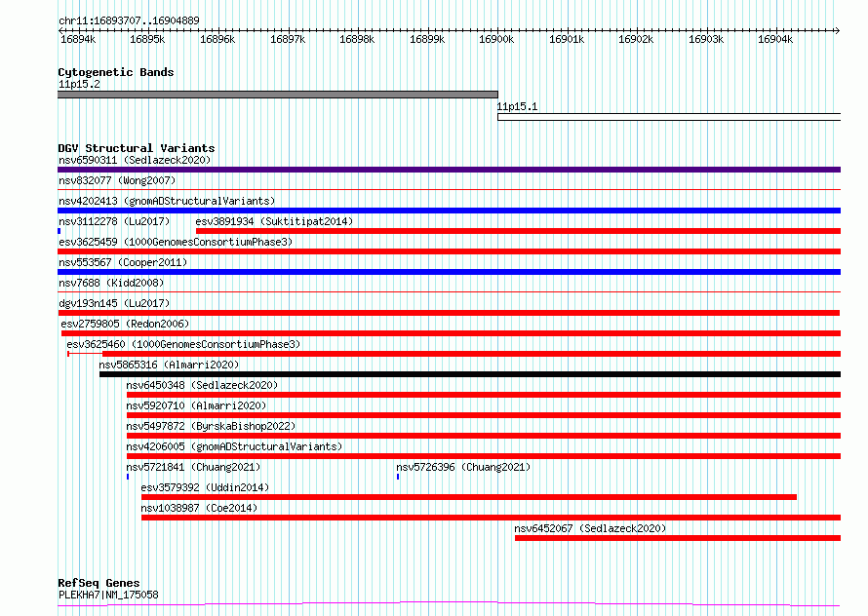The height and width of the screenshot is (616, 868).
Task: Open nsv5721841 (Chuang2021) label
Action: [x=193, y=467]
